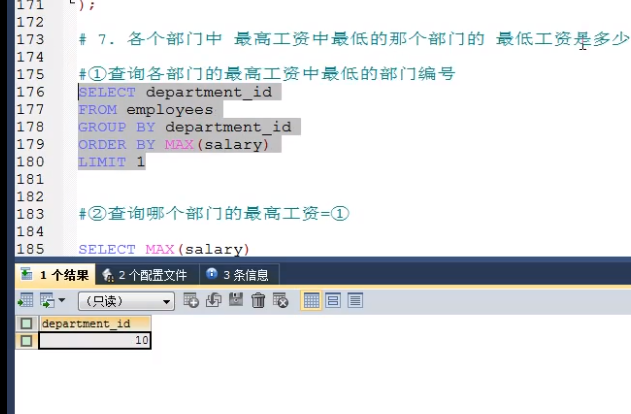
Task: Click line number 176 in the gutter
Action: (x=31, y=92)
